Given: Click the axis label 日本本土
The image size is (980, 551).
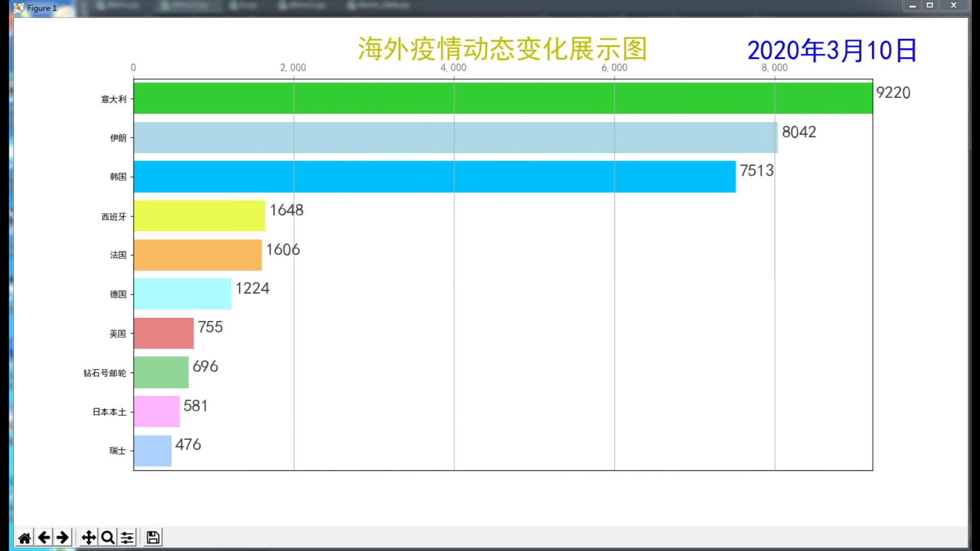Looking at the screenshot, I should click(109, 412).
